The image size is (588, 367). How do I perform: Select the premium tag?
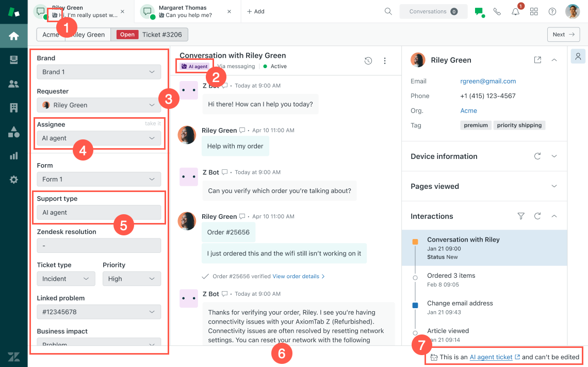tap(476, 125)
